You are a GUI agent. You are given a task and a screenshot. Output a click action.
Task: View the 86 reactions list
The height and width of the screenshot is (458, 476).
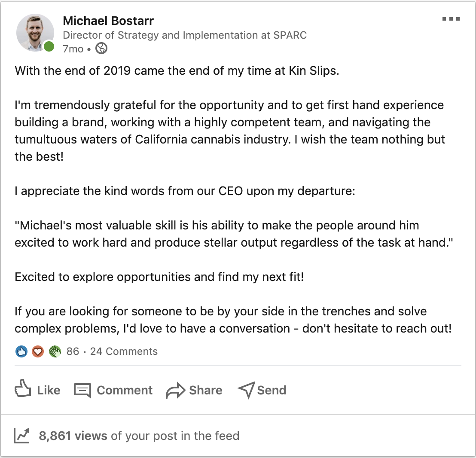point(73,352)
